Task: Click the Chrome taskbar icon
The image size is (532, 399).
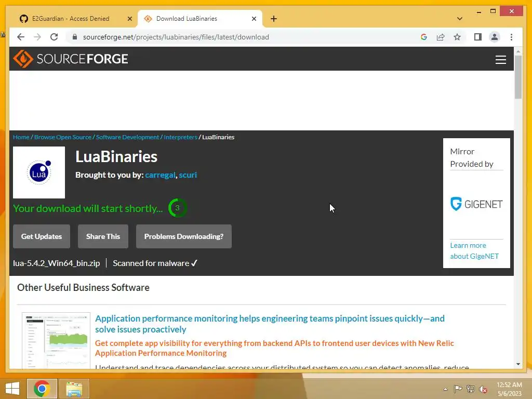Action: click(x=42, y=389)
